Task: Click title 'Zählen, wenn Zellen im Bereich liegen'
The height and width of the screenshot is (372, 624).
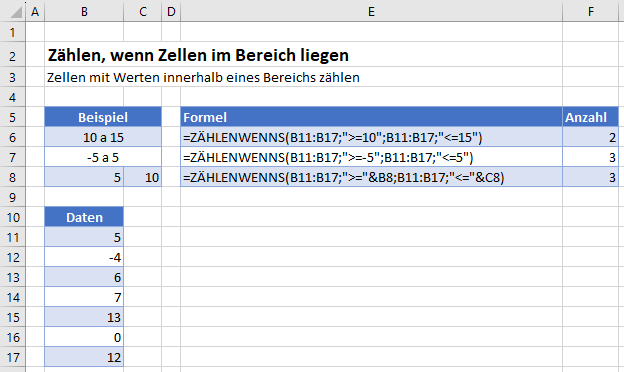Action: (198, 55)
